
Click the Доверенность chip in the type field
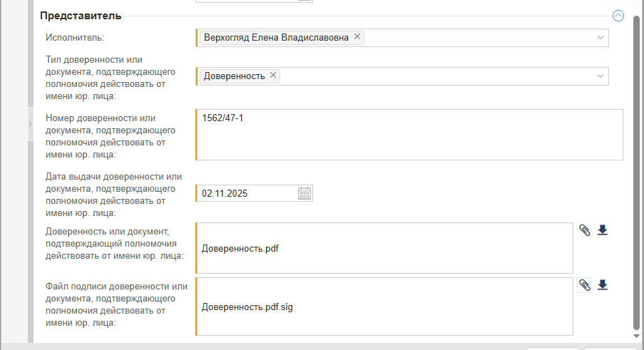(234, 76)
